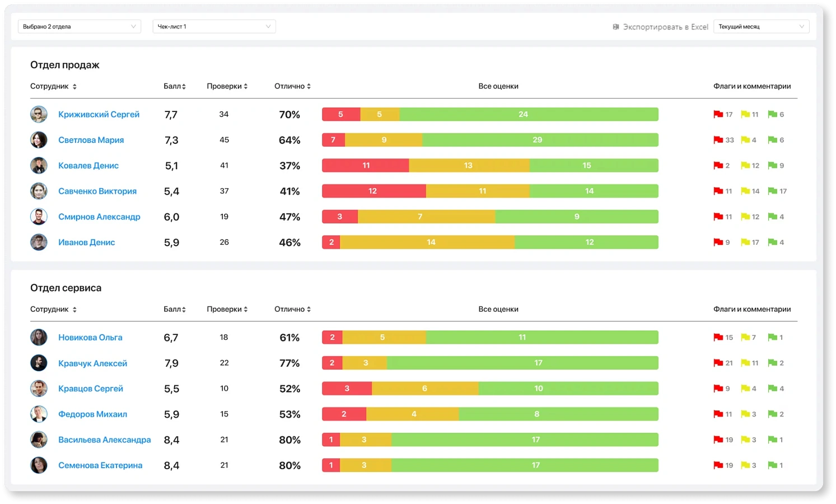Click Кравчук Алексей's avatar photo
836x504 pixels.
click(x=39, y=363)
